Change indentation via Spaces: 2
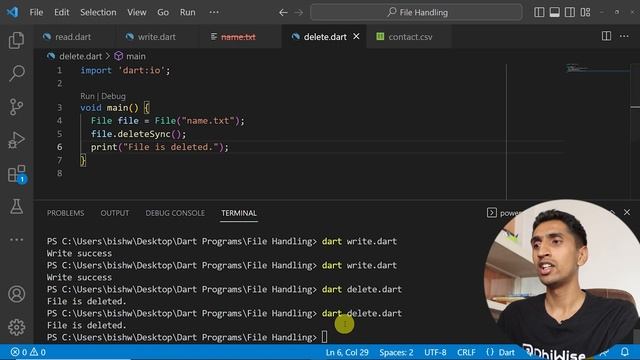640x360 pixels. point(396,352)
